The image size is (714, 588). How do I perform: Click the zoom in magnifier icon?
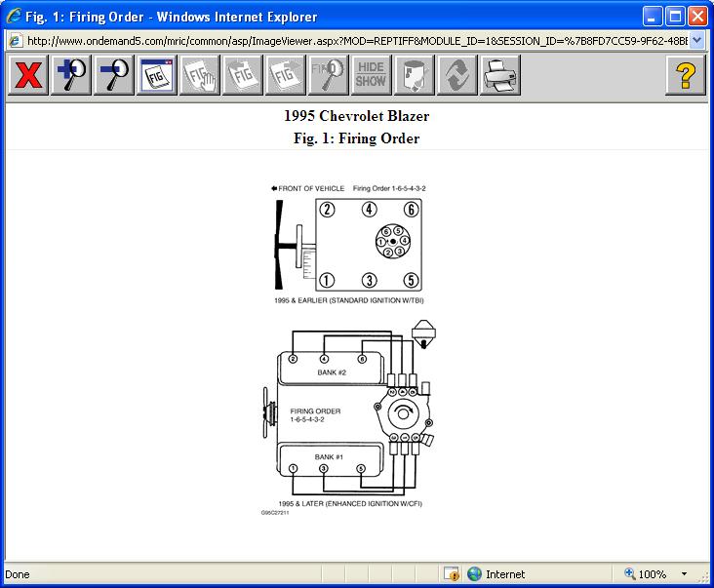pyautogui.click(x=71, y=75)
